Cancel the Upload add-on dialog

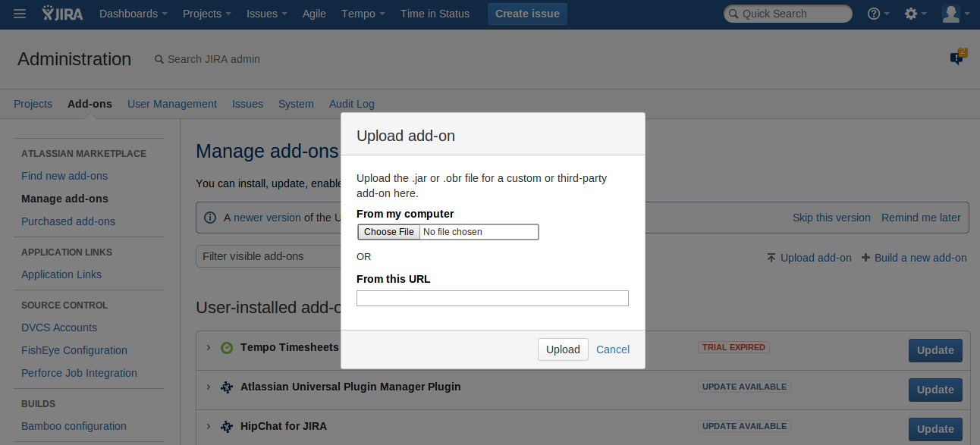(x=613, y=349)
